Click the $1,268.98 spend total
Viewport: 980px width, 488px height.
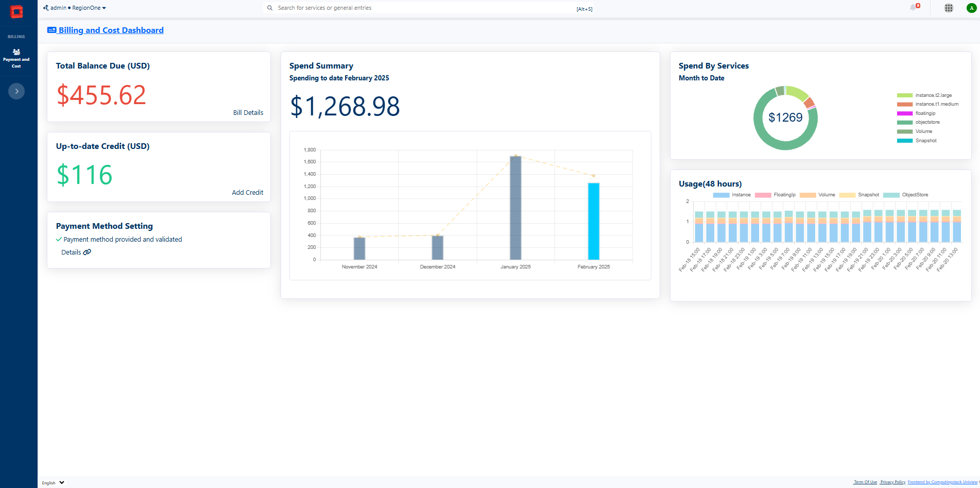coord(345,107)
